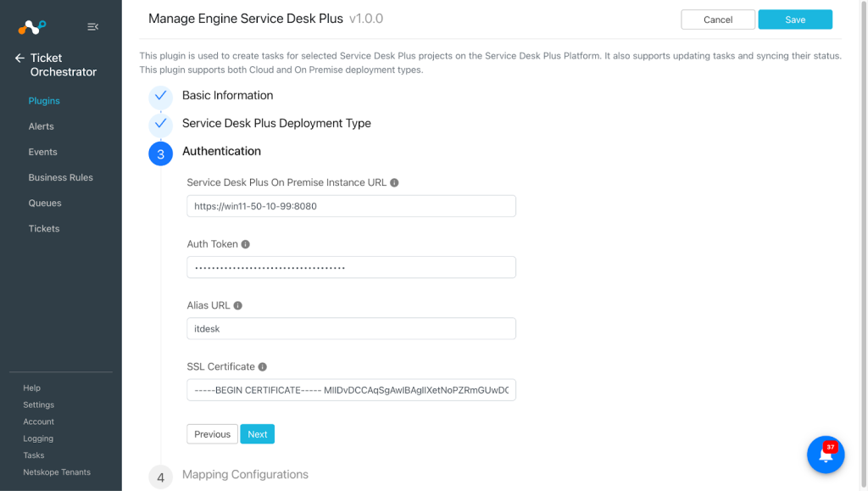Click the Basic Information step checkmark
868x491 pixels.
160,97
